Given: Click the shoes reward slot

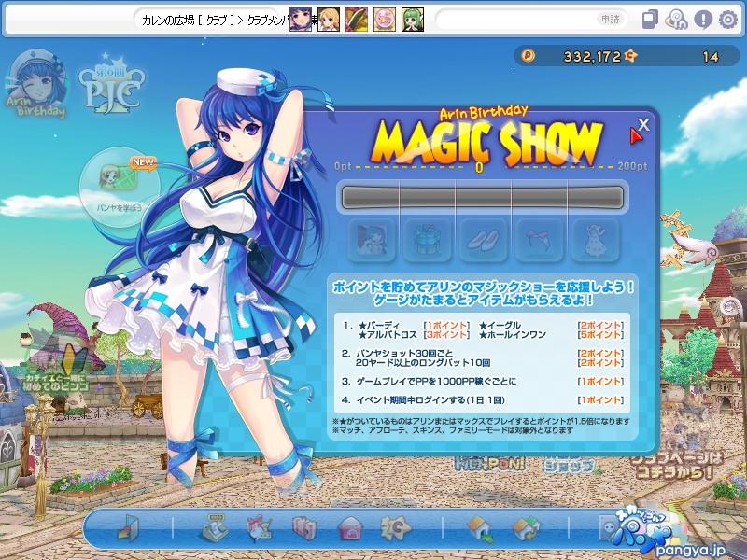Looking at the screenshot, I should point(483,240).
